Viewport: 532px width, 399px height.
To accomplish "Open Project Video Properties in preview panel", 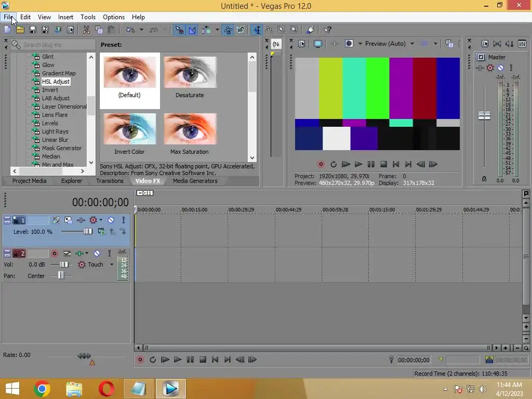I will tap(302, 44).
